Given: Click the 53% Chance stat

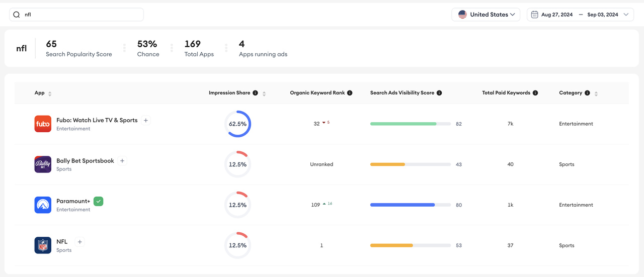Looking at the screenshot, I should coord(148,48).
